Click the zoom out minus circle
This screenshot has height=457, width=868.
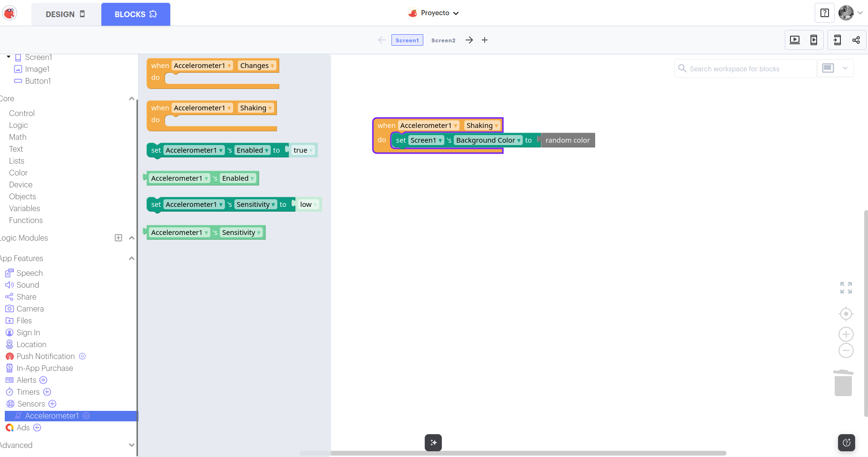point(846,351)
